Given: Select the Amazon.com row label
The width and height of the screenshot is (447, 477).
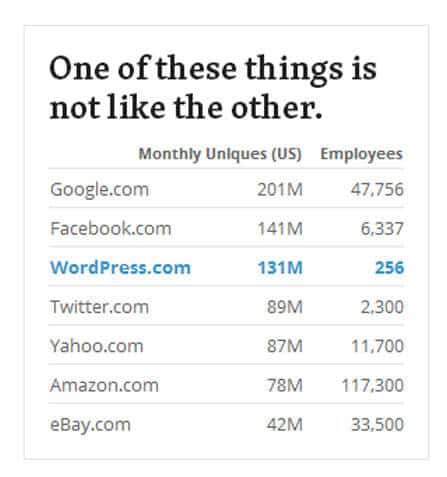Looking at the screenshot, I should click(104, 385).
